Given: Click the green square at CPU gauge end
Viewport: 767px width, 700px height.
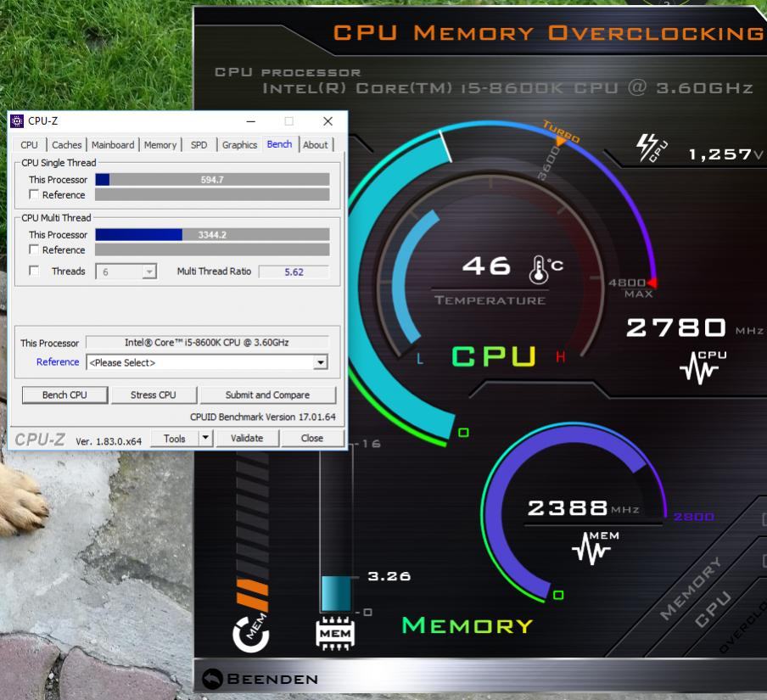Looking at the screenshot, I should pos(463,433).
